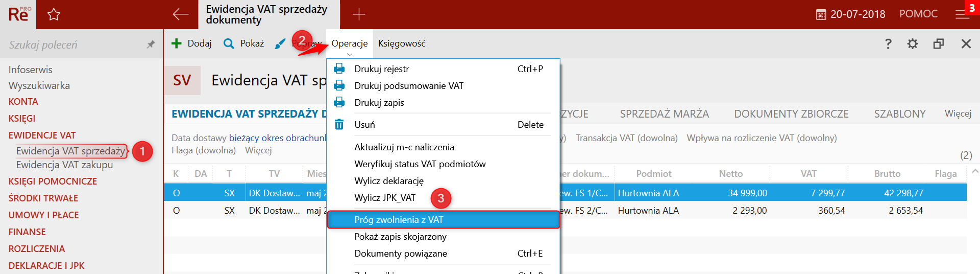Expand Więcej tabs on the right
Viewport: 980px width, 274px height.
point(958,113)
